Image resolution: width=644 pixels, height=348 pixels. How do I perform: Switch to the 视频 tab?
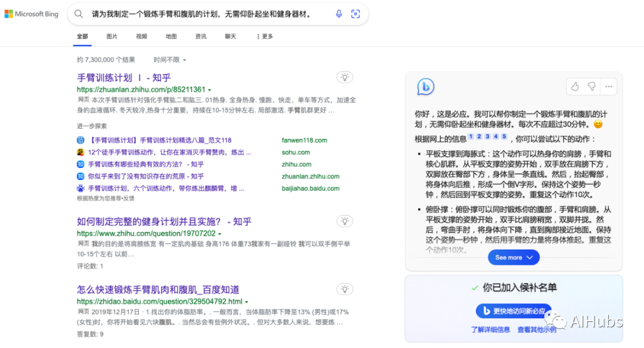[142, 36]
